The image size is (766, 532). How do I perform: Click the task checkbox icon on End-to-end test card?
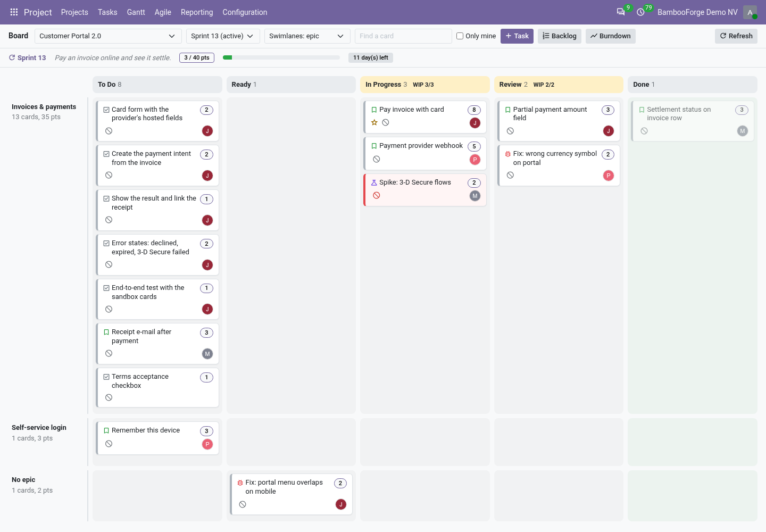106,288
